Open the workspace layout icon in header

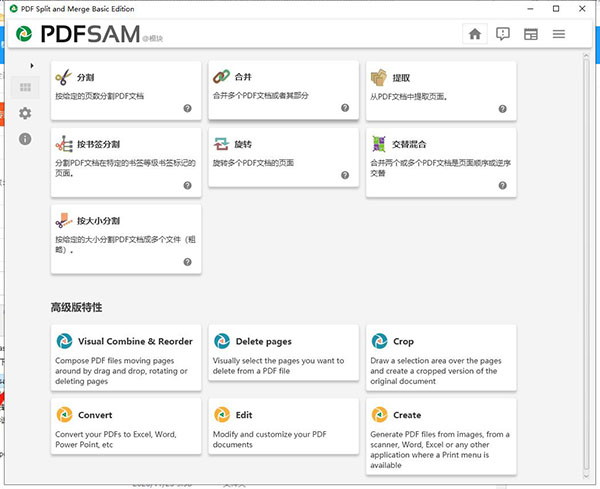pos(531,34)
